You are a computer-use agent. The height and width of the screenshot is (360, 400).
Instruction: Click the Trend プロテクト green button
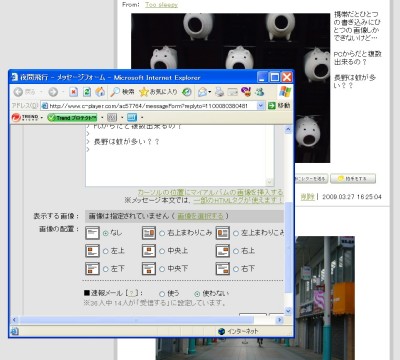[72, 118]
